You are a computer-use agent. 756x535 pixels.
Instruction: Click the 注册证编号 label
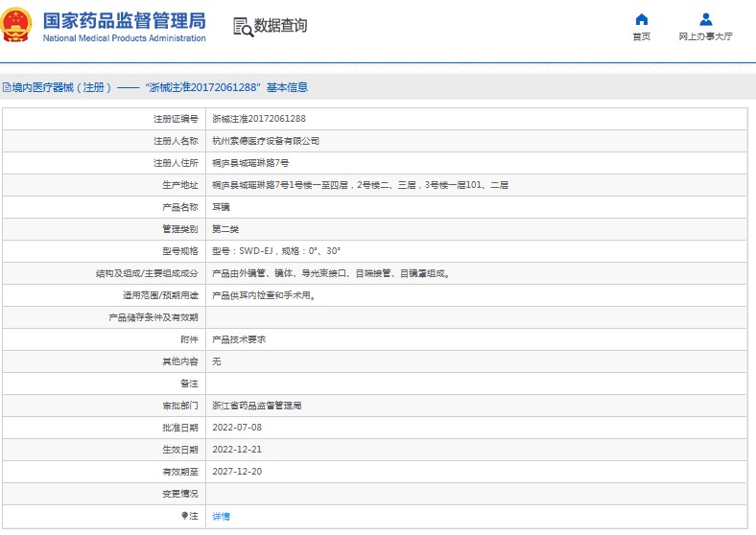click(176, 119)
